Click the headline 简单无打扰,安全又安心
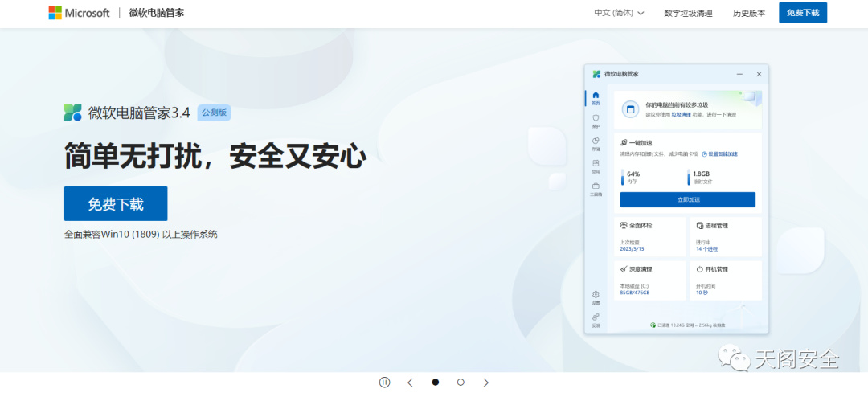This screenshot has width=868, height=397. click(215, 154)
